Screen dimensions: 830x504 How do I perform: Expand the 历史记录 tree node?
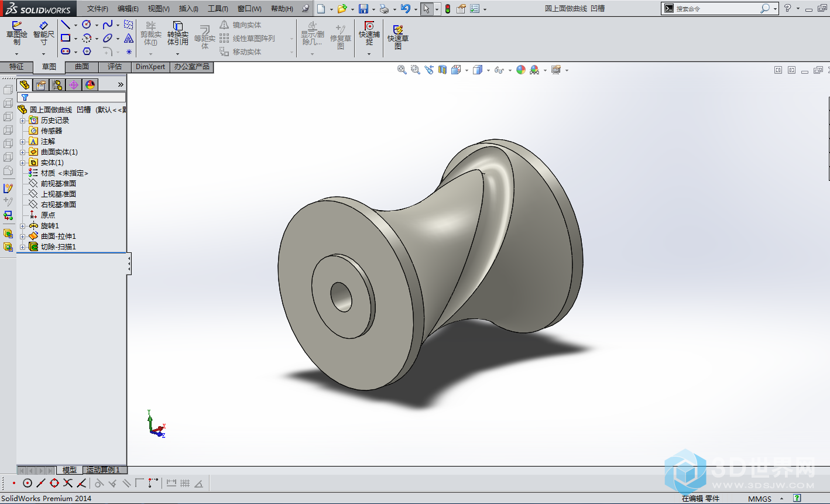pyautogui.click(x=23, y=121)
